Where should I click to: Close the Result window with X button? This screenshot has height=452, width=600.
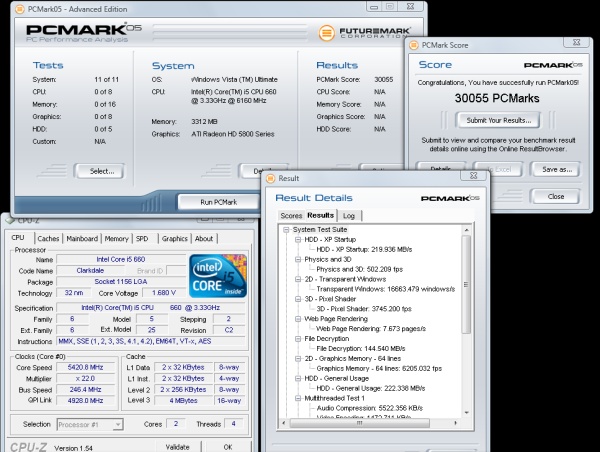[473, 175]
